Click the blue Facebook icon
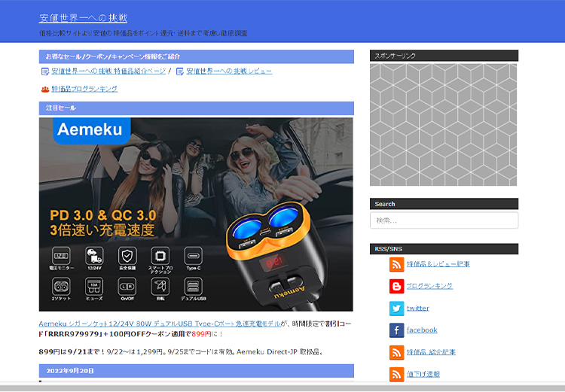Screen dimensions: 565x392 point(396,330)
